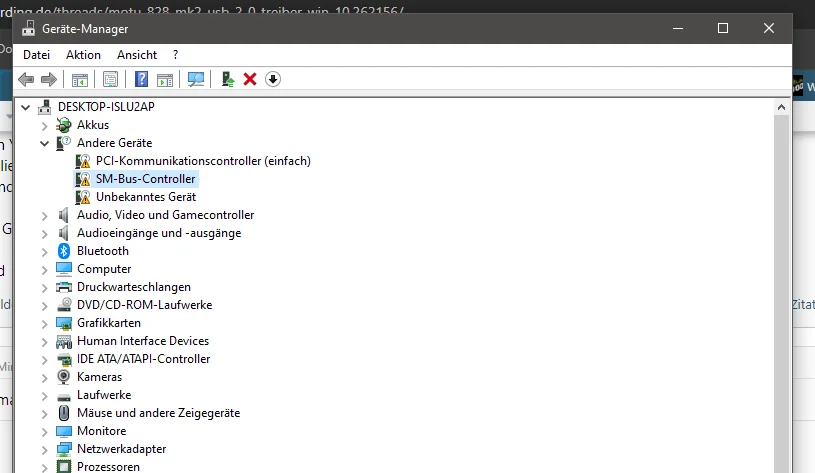815x473 pixels.
Task: Expand the Computer category
Action: [x=45, y=270]
